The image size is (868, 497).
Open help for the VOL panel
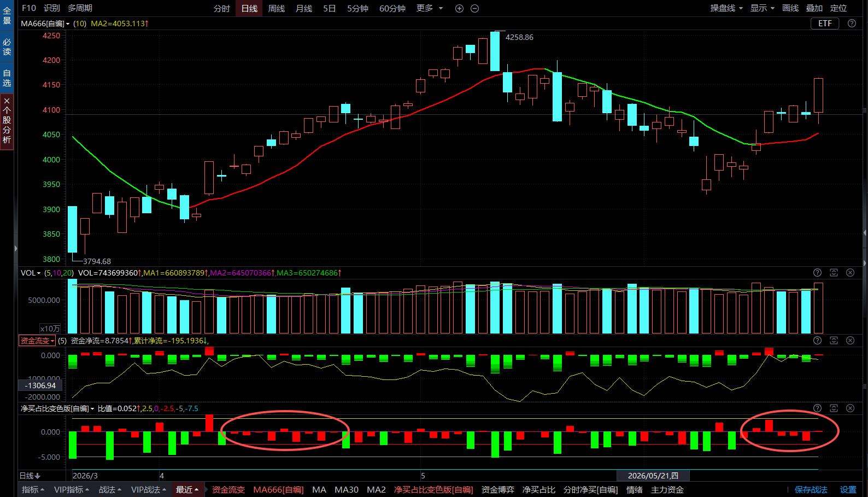click(817, 272)
